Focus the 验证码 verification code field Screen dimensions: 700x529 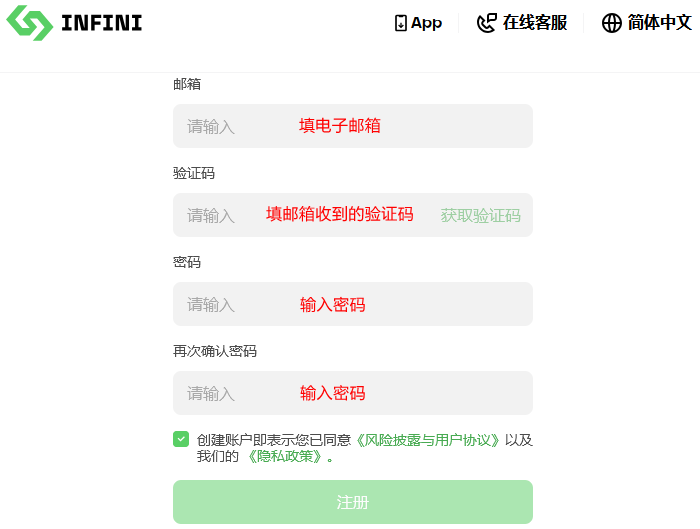304,215
